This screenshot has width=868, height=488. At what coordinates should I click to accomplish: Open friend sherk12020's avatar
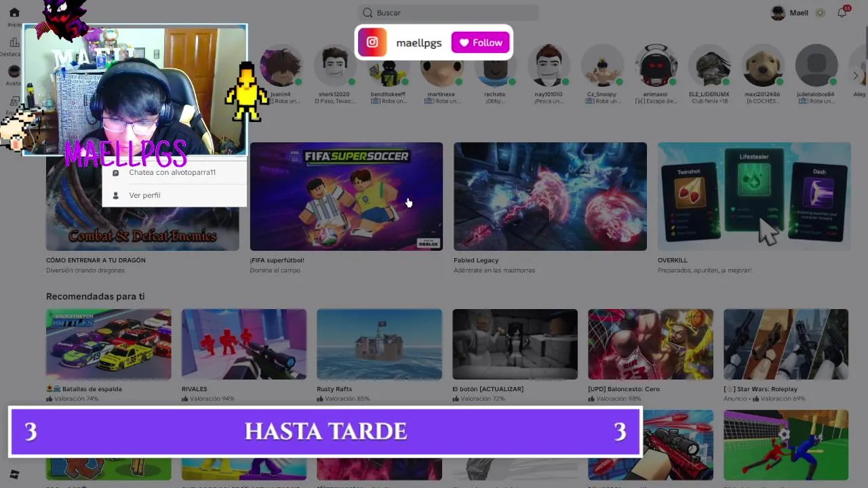click(x=334, y=66)
